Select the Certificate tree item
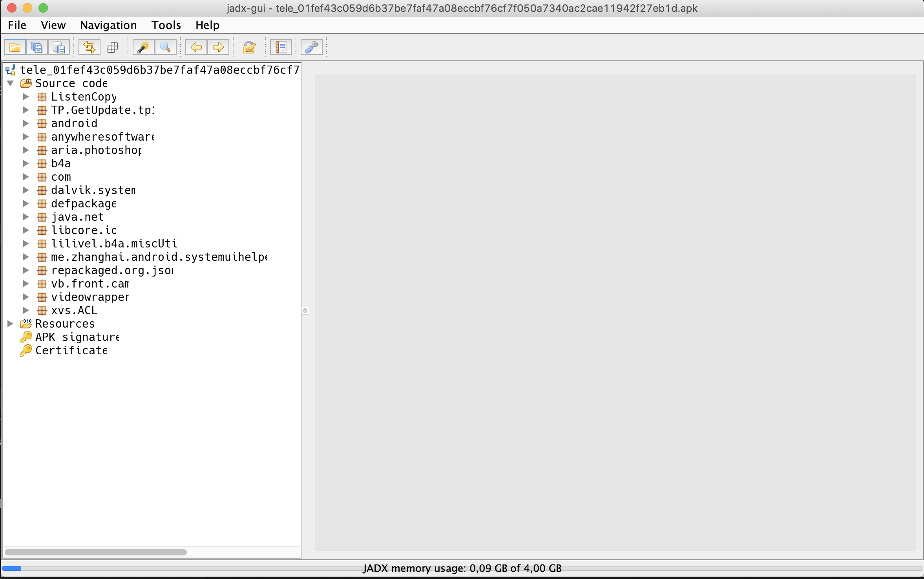 71,350
